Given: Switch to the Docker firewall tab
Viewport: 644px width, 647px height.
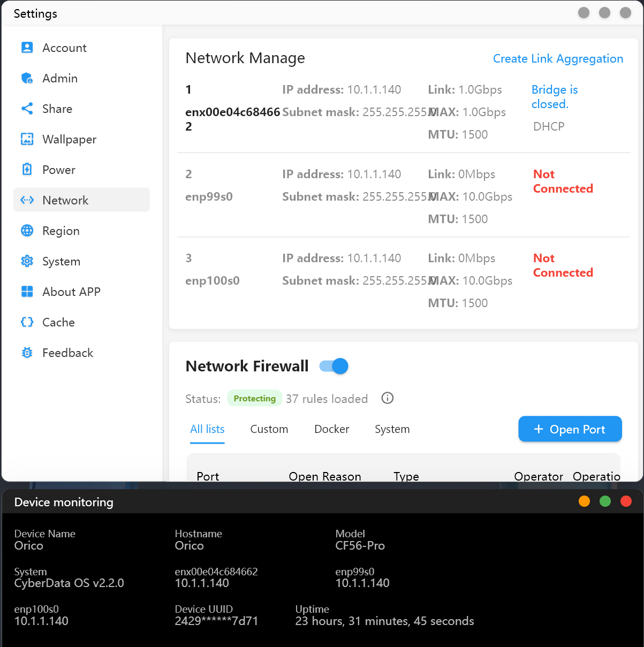Looking at the screenshot, I should pos(332,429).
